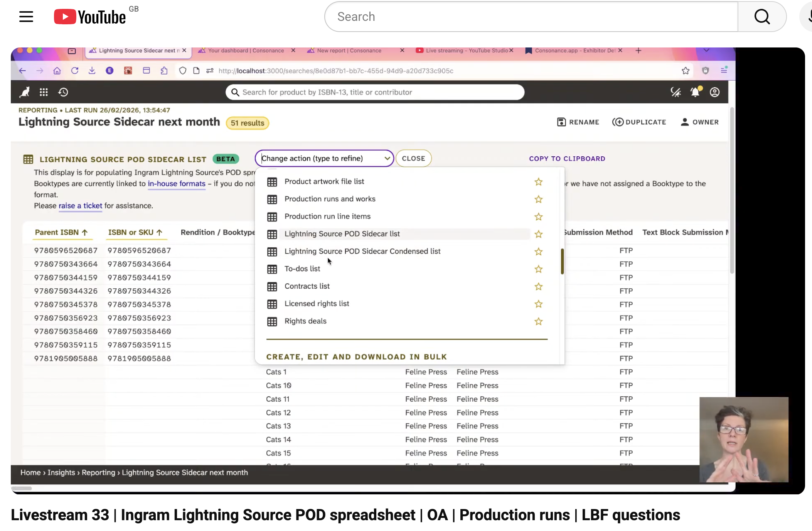Click the Reporting breadcrumb link

[x=98, y=473]
